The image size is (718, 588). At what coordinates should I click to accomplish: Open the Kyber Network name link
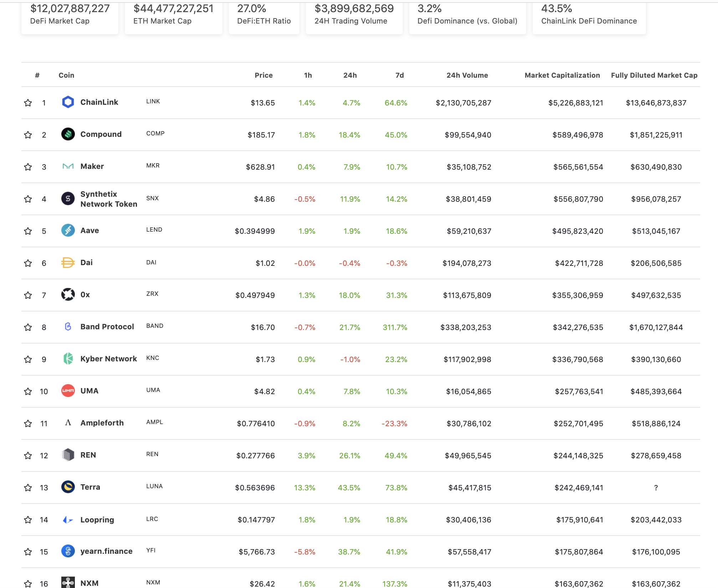click(108, 359)
